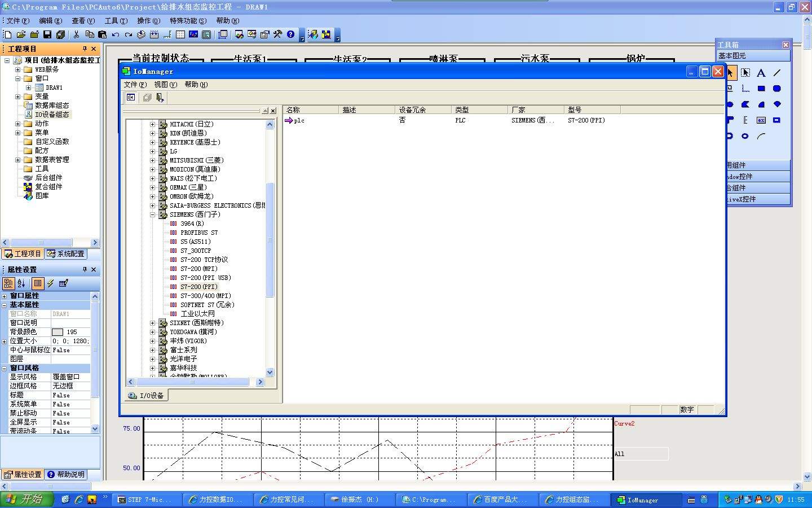Expand the 窗口属性 property group
Viewport: 812px width, 508px height.
5,296
